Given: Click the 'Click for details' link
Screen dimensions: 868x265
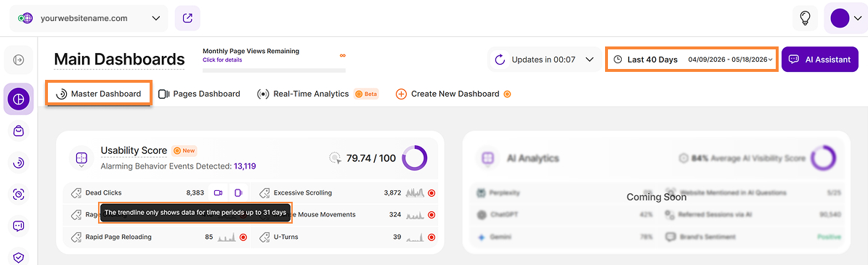Looking at the screenshot, I should pos(222,60).
